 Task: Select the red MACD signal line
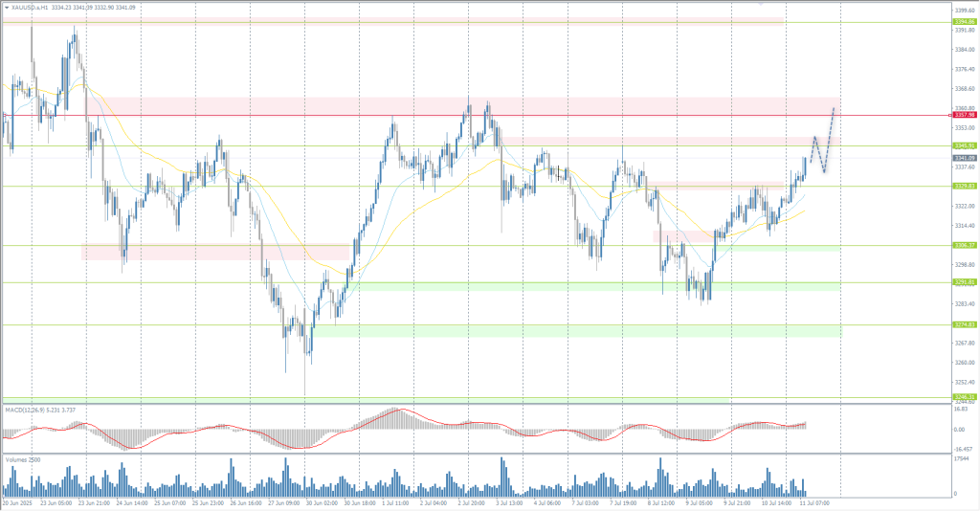coord(402,411)
